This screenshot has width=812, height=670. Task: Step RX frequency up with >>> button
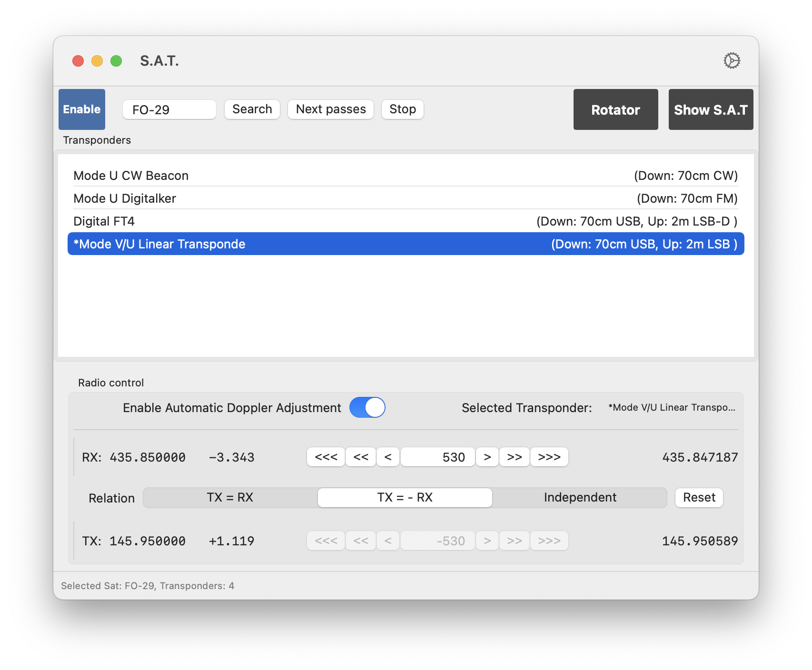(x=549, y=457)
